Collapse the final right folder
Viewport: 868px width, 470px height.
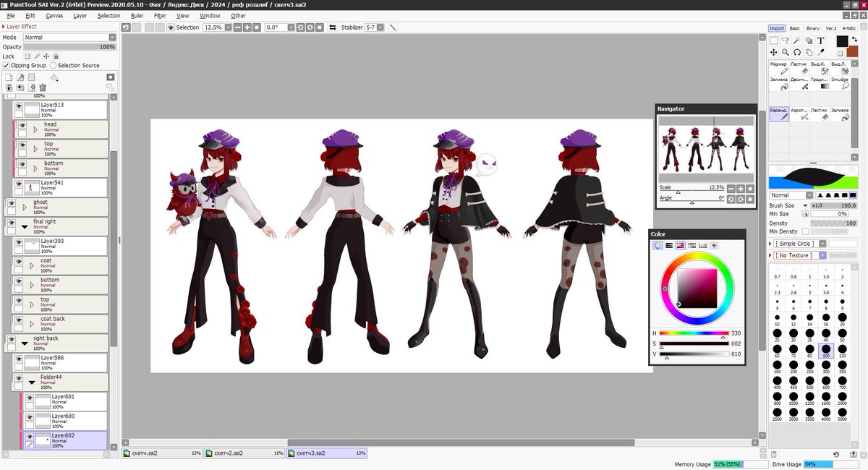coord(25,226)
